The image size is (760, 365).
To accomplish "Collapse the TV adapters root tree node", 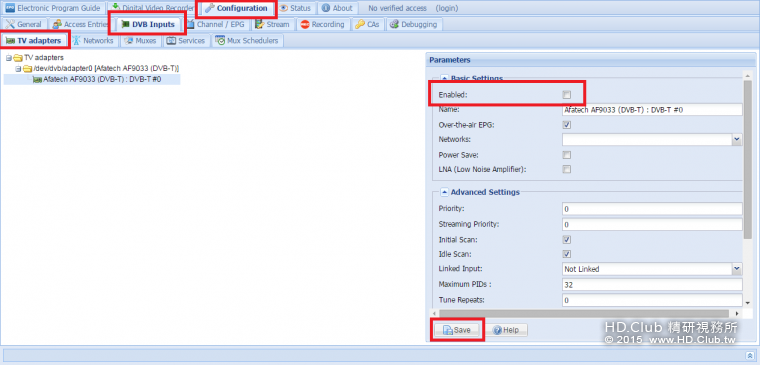I will pos(8,58).
